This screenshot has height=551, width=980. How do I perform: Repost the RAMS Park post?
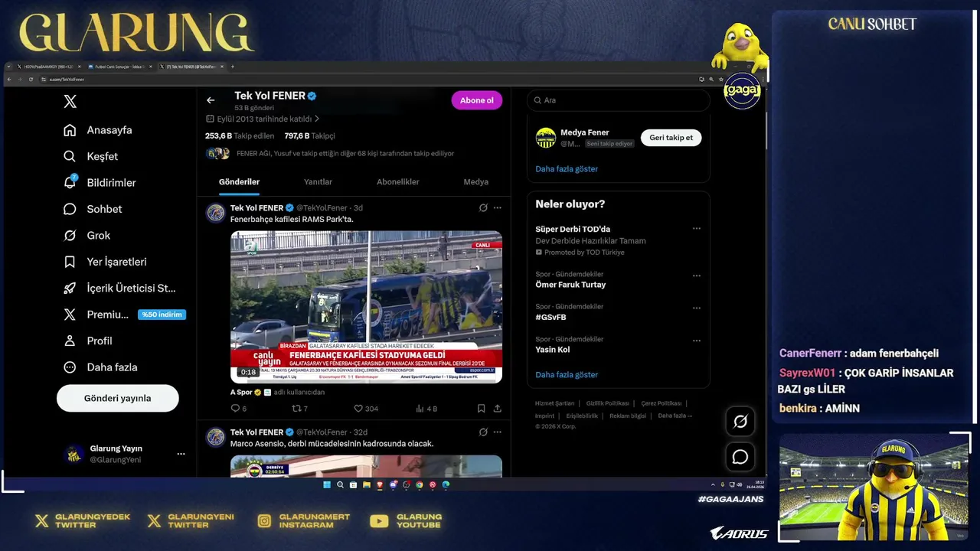pyautogui.click(x=299, y=409)
